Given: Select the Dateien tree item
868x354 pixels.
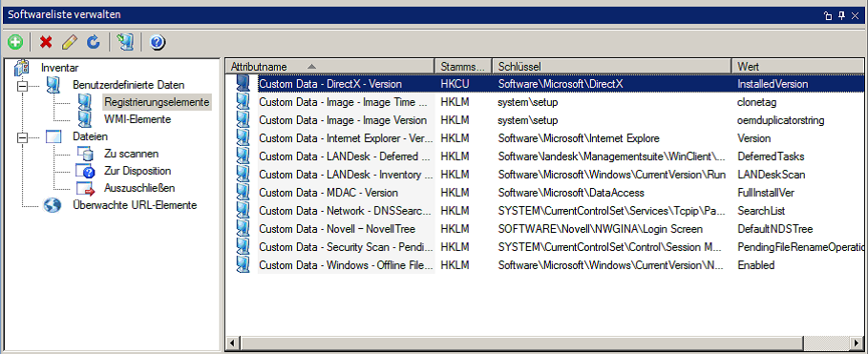Looking at the screenshot, I should coord(90,136).
